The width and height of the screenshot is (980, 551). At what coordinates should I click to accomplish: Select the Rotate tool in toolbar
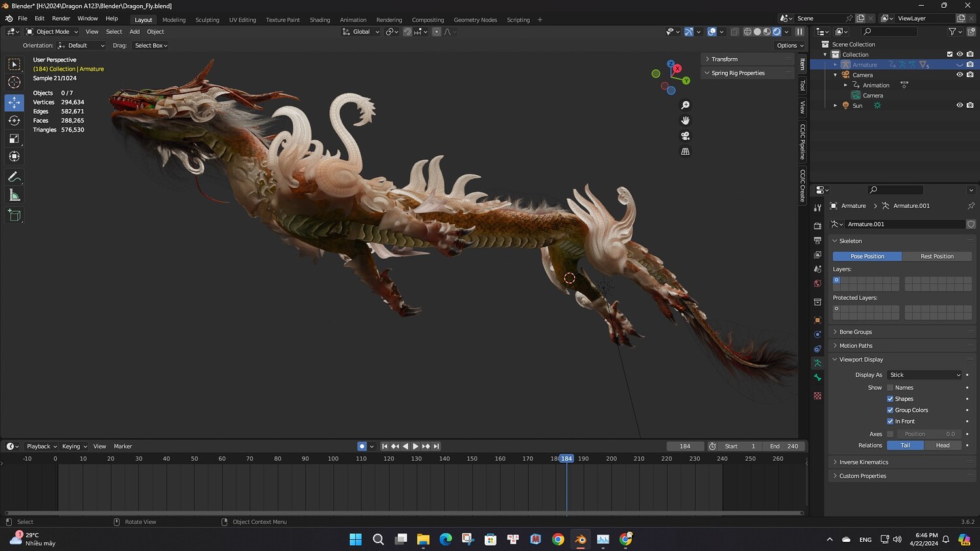14,120
